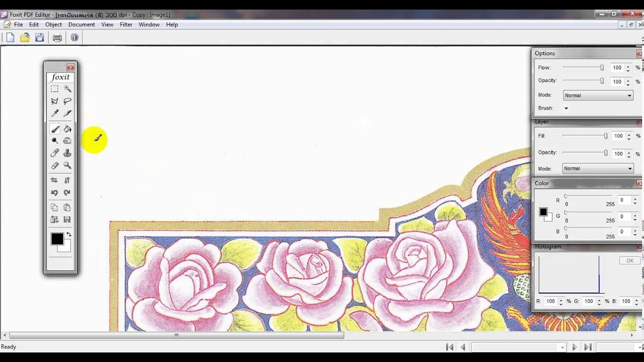Image resolution: width=644 pixels, height=362 pixels.
Task: Click the R color value stepper
Action: tap(635, 200)
